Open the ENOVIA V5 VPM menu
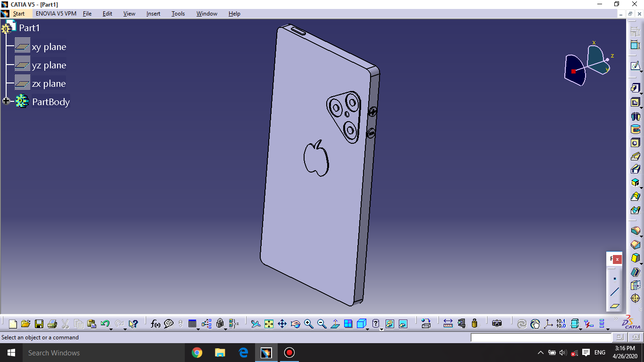644x362 pixels. (x=56, y=14)
